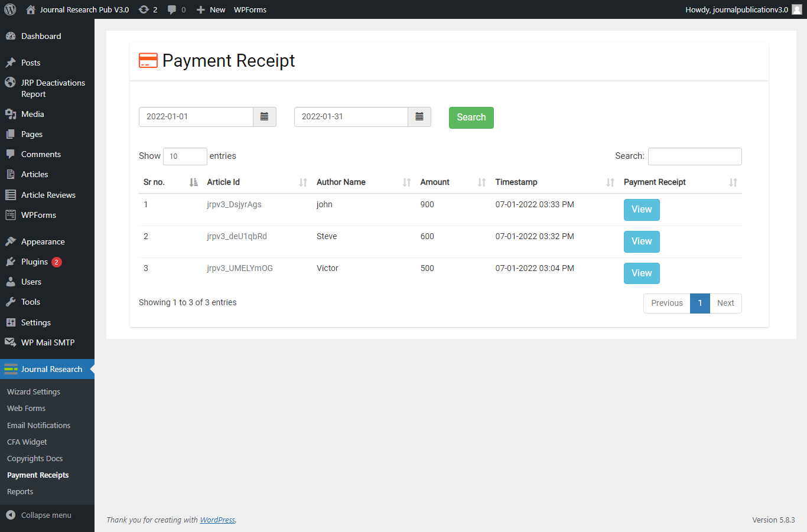This screenshot has width=807, height=532.
Task: Click the Journal Research menu icon
Action: pyautogui.click(x=11, y=369)
